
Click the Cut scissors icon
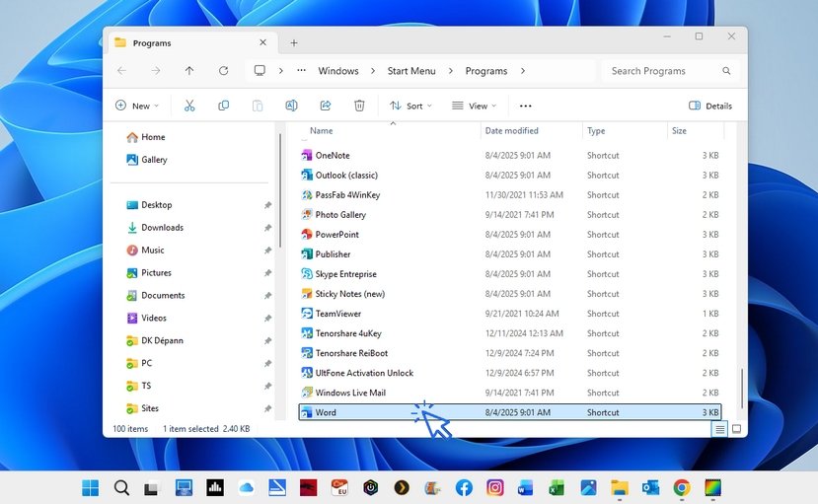pos(189,106)
